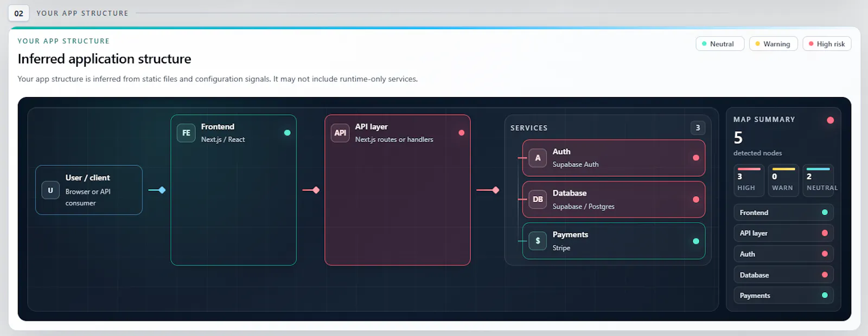Screen dimensions: 868x336
Task: Select the User / client node card
Action: coord(89,190)
